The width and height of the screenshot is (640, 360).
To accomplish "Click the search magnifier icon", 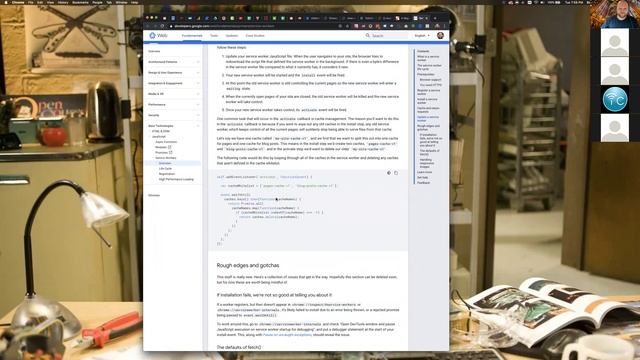I will [x=367, y=36].
